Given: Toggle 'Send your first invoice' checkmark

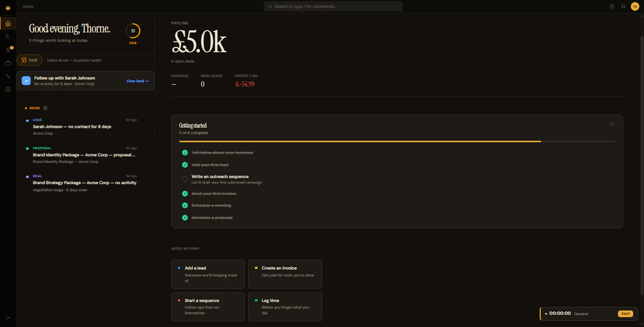Looking at the screenshot, I should [x=185, y=193].
